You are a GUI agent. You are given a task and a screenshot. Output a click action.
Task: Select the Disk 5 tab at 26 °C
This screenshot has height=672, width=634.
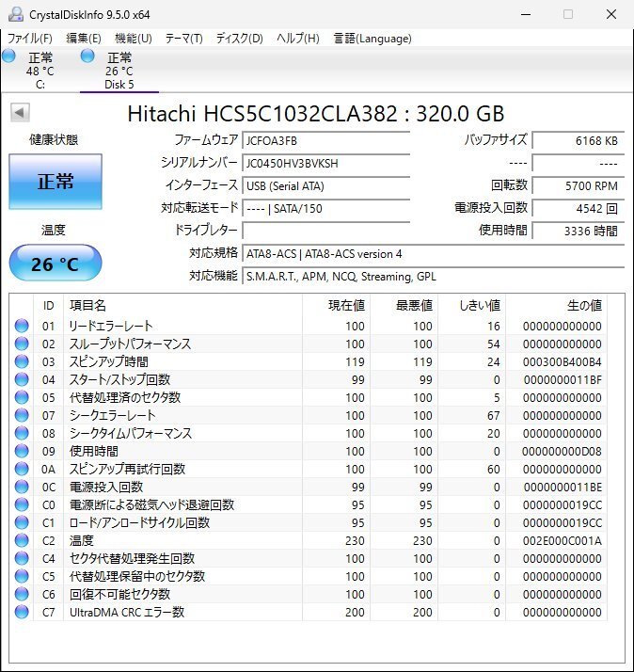coord(119,71)
